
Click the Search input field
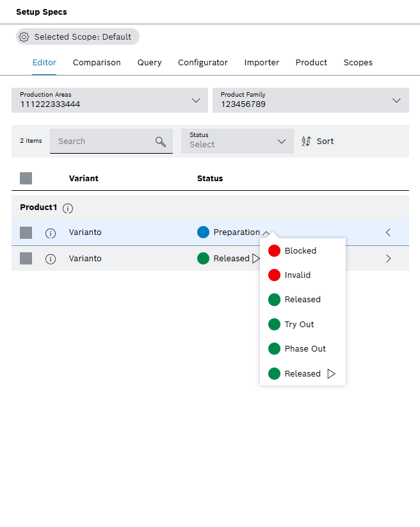click(x=102, y=141)
